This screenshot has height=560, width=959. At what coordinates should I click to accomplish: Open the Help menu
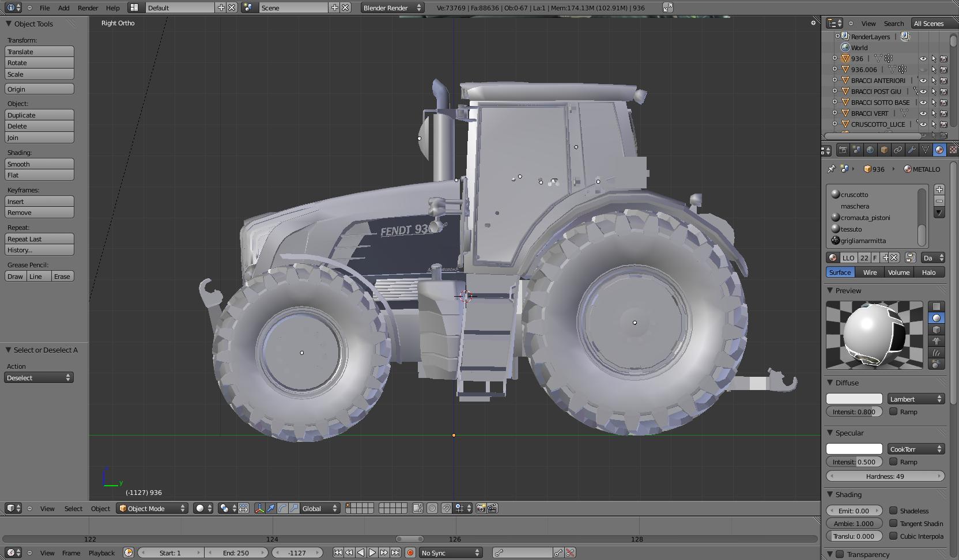(x=113, y=7)
